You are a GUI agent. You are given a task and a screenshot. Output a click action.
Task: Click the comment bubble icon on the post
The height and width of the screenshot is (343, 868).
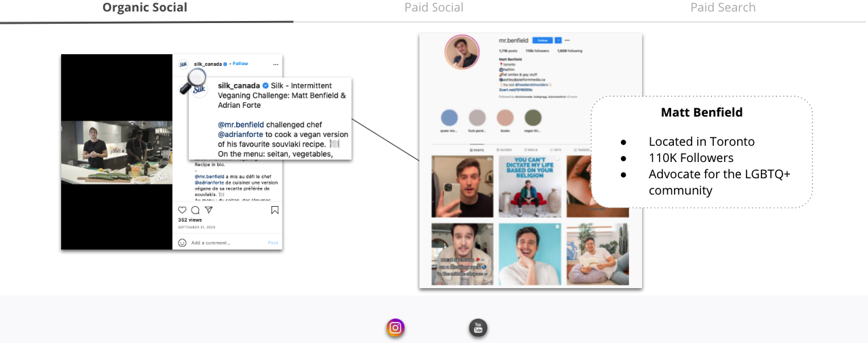click(x=194, y=210)
